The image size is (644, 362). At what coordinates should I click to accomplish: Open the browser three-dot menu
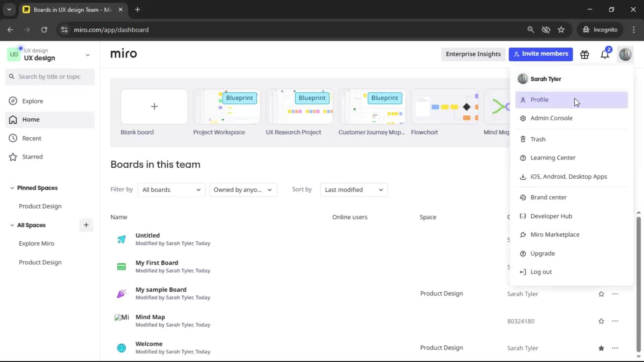634,29
